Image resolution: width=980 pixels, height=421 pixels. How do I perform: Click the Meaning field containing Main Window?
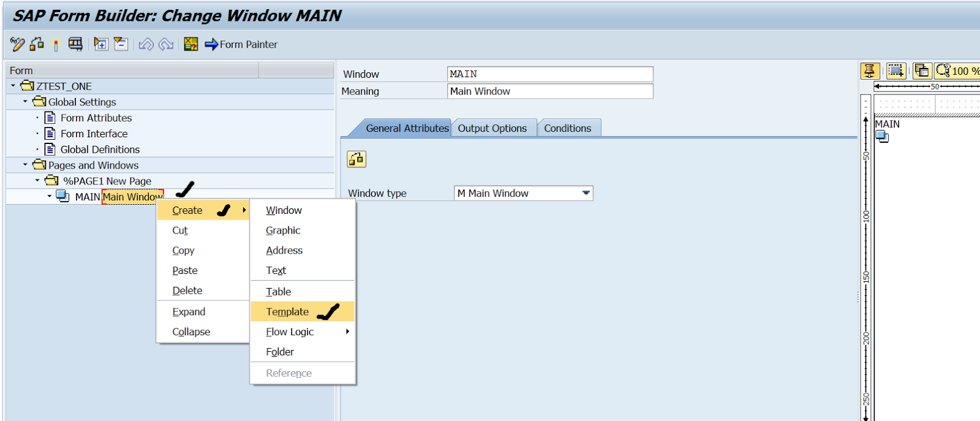click(x=550, y=91)
